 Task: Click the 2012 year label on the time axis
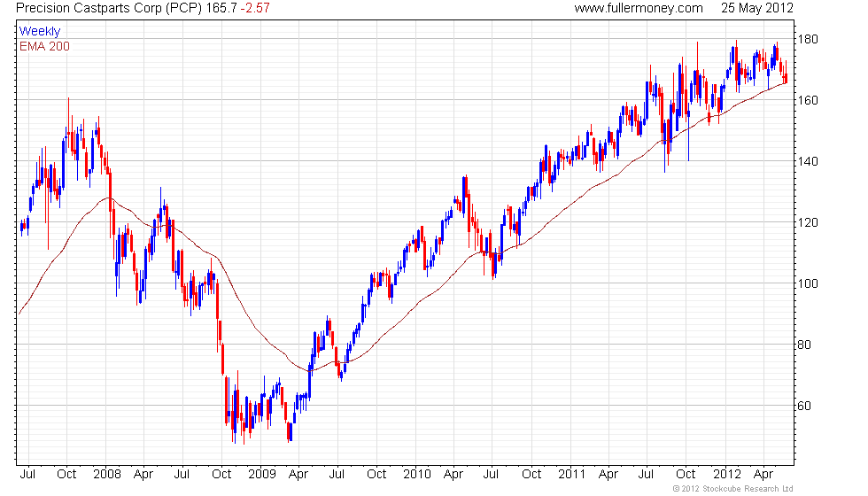click(727, 475)
